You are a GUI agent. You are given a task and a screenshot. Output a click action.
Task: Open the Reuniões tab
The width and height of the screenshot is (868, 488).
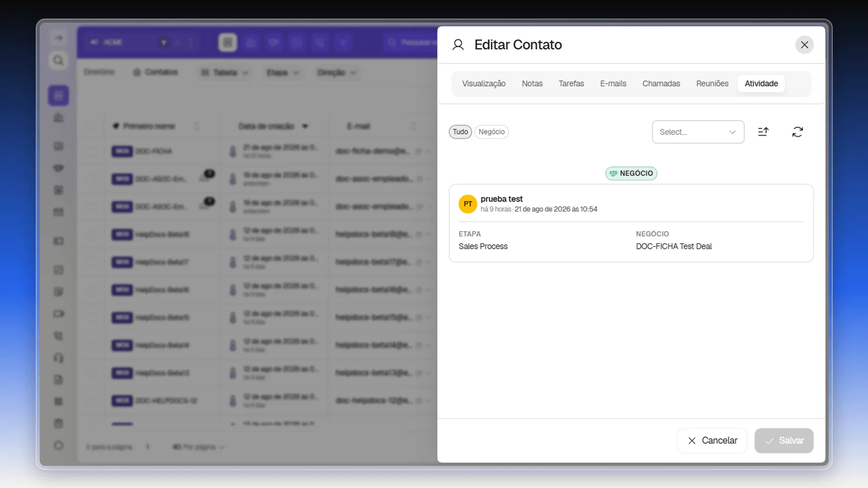coord(712,84)
